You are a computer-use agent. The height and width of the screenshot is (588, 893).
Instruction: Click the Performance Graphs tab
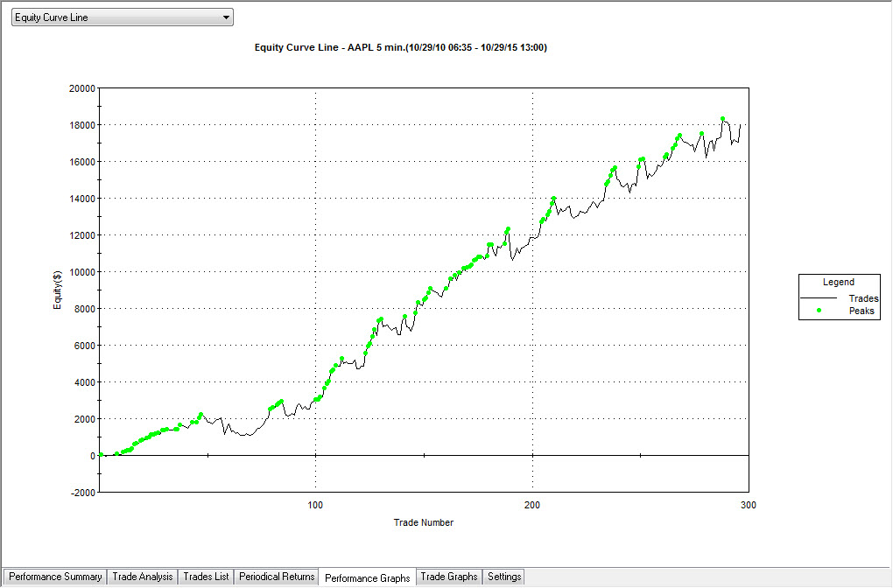(x=367, y=577)
